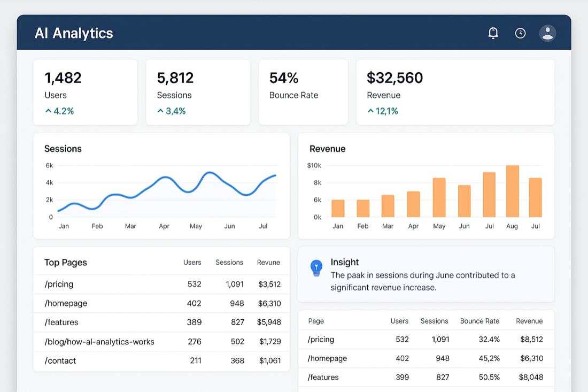The image size is (588, 392).
Task: Open /features row in Top Pages
Action: 161,322
